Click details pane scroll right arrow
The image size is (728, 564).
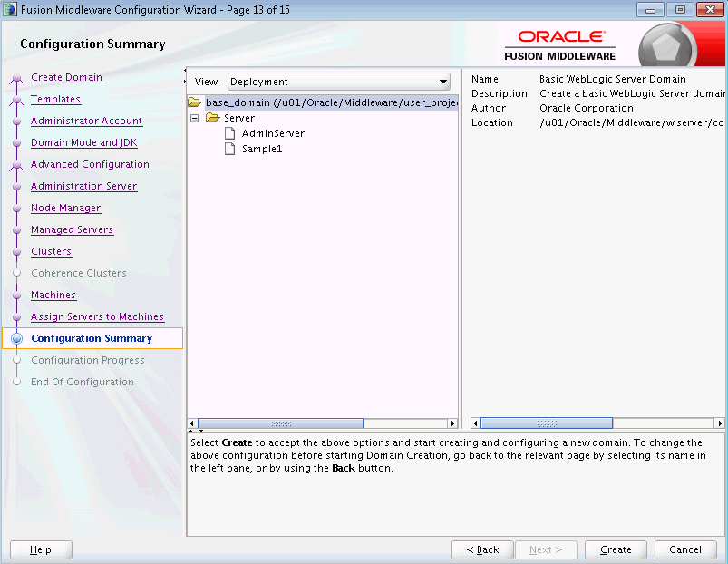tap(720, 423)
